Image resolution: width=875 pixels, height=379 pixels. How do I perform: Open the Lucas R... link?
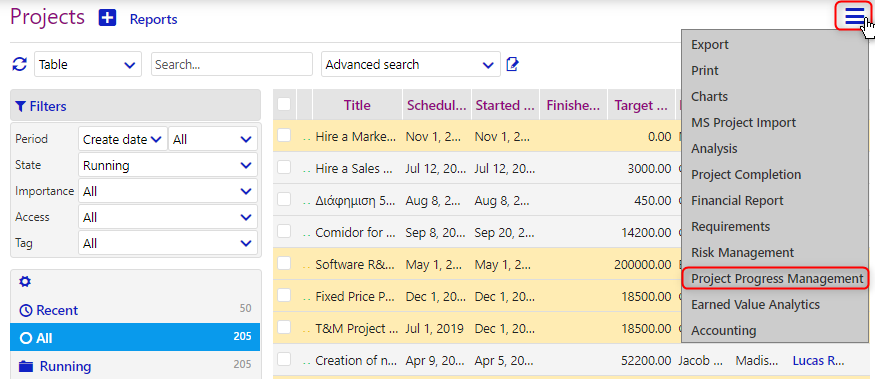pyautogui.click(x=818, y=361)
